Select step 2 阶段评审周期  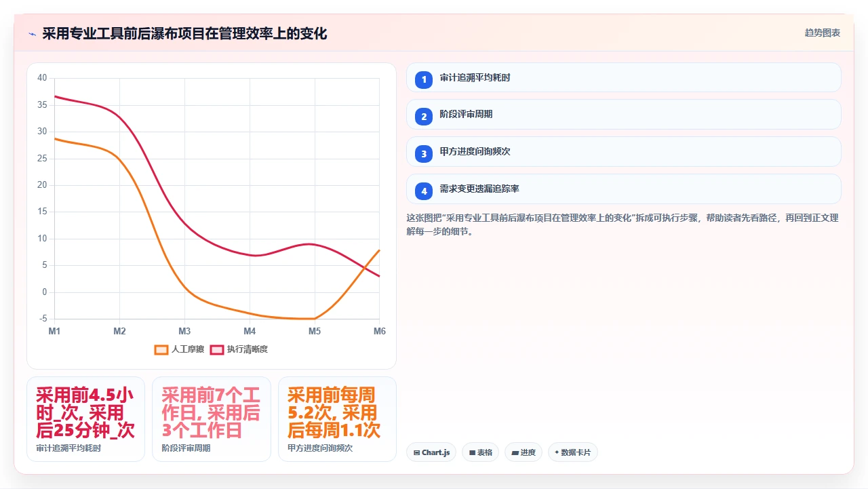623,115
